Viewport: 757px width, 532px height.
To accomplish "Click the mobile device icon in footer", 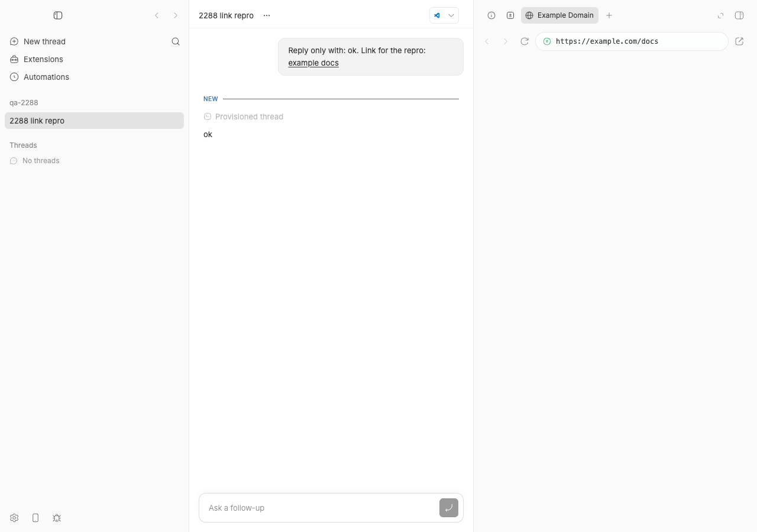I will tap(35, 518).
